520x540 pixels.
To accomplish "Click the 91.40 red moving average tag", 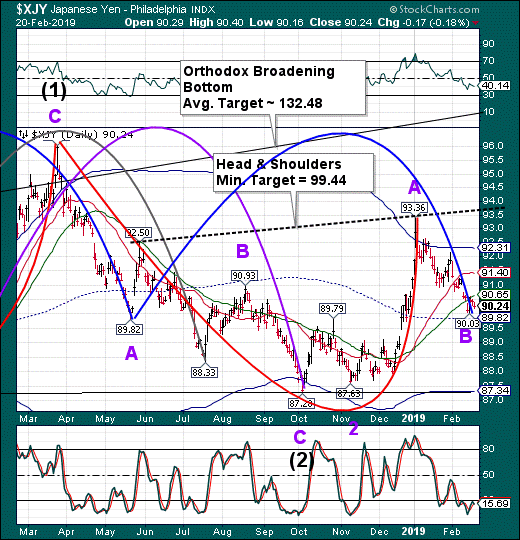I will point(495,273).
